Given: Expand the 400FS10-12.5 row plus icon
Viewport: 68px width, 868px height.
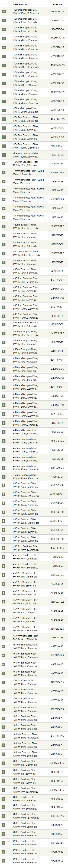Looking at the screenshot, I should pos(4,11).
